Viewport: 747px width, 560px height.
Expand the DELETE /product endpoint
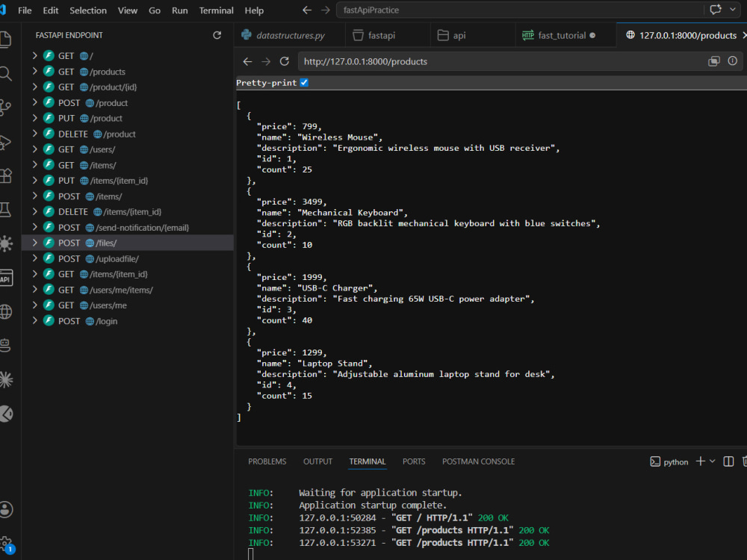click(34, 134)
